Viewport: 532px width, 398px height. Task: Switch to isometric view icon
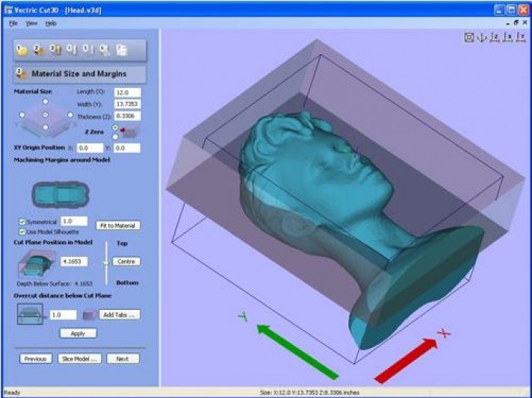tap(482, 37)
